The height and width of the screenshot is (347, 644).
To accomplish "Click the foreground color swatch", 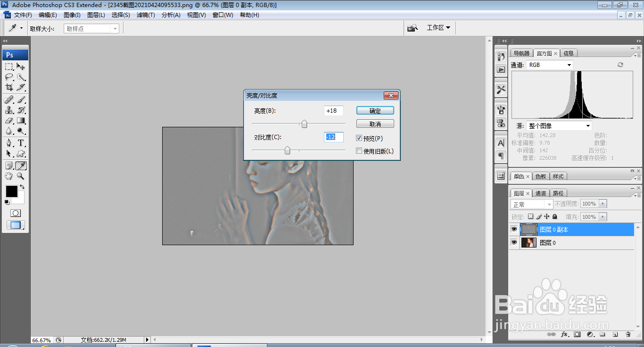I will click(11, 191).
